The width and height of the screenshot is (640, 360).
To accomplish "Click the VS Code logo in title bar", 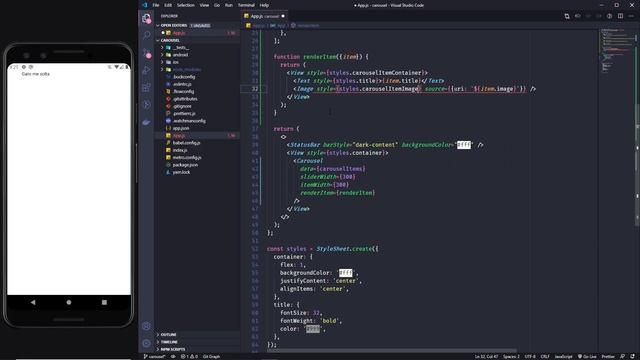I will pyautogui.click(x=144, y=5).
